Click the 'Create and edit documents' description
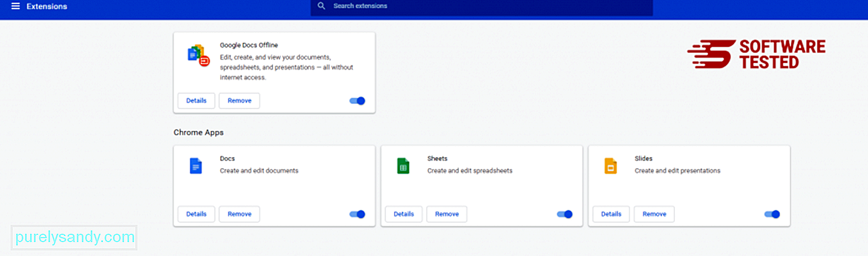The image size is (868, 256). 259,171
